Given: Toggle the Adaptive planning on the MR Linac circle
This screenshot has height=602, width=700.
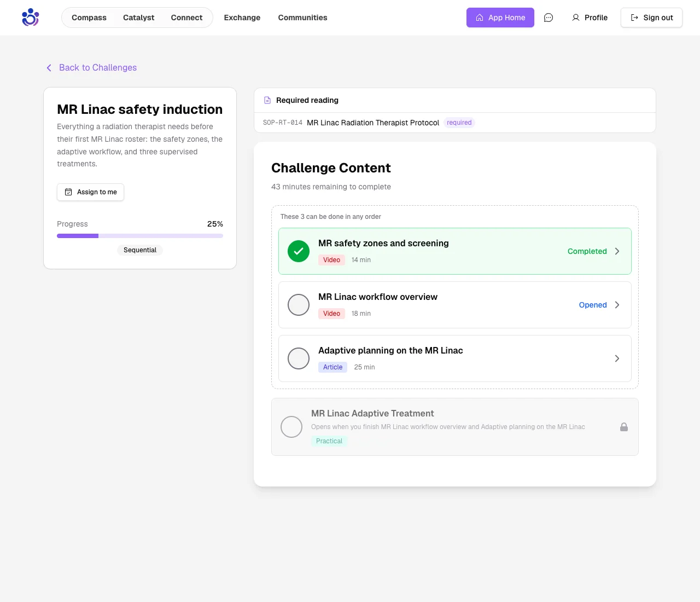Looking at the screenshot, I should tap(299, 358).
